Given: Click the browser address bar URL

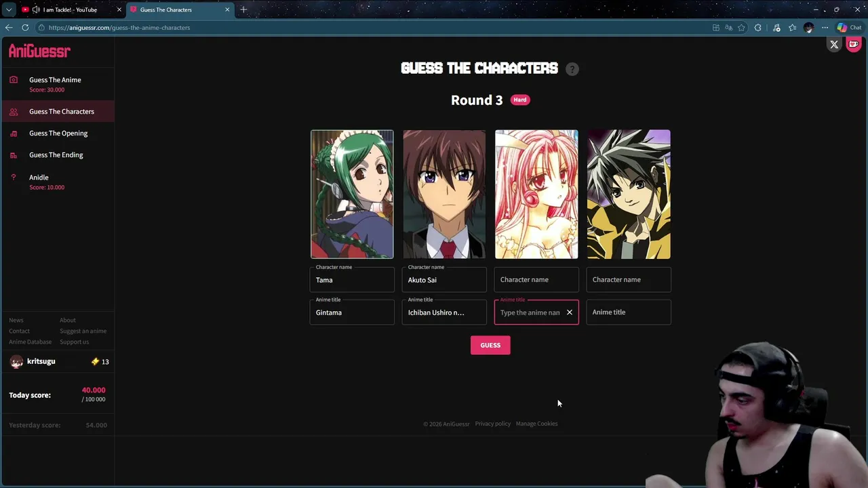Looking at the screenshot, I should [119, 28].
